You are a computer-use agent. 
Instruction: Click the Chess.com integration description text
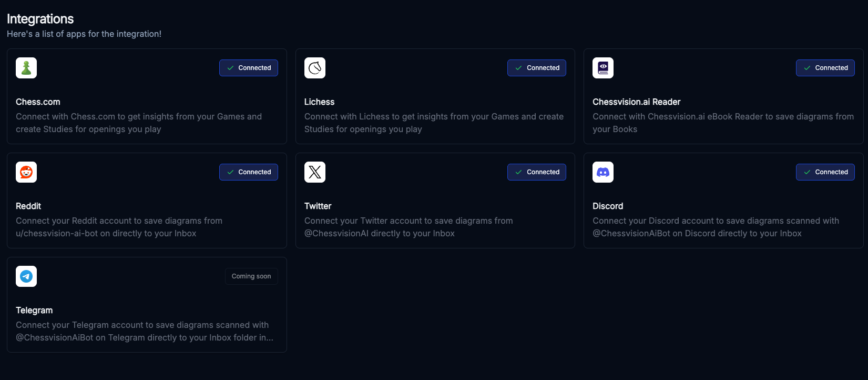[139, 123]
